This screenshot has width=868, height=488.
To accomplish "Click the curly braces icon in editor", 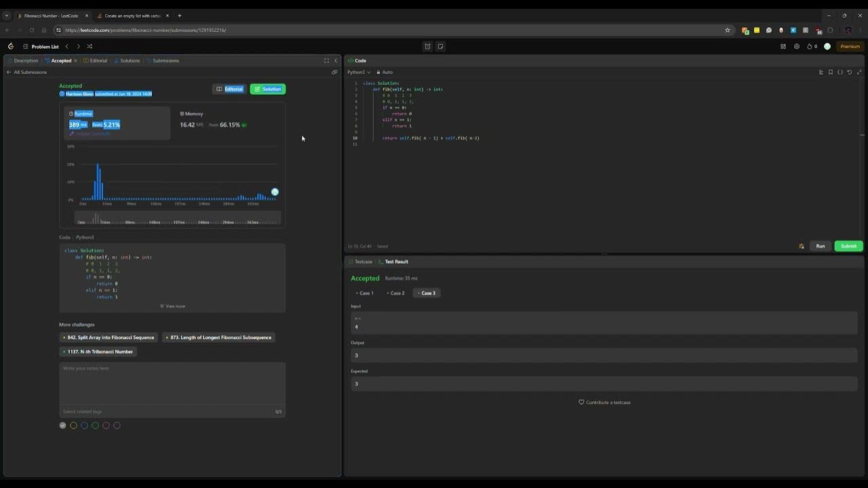I will click(x=840, y=72).
